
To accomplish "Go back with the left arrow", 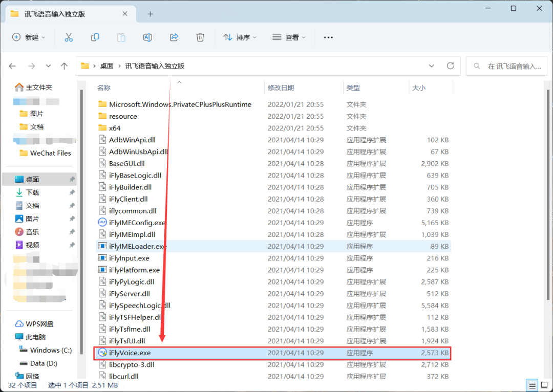I will coord(12,66).
